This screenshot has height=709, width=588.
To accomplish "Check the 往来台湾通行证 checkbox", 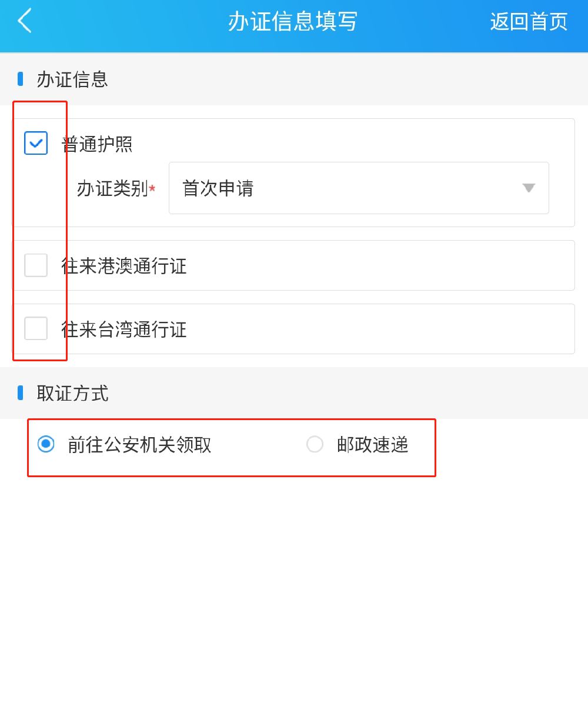I will (36, 328).
